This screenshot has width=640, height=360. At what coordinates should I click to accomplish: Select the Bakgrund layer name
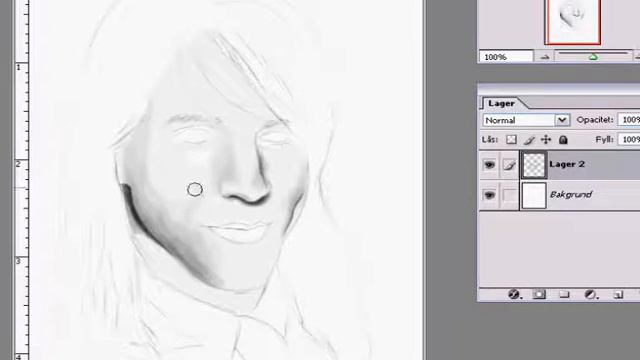(x=571, y=194)
